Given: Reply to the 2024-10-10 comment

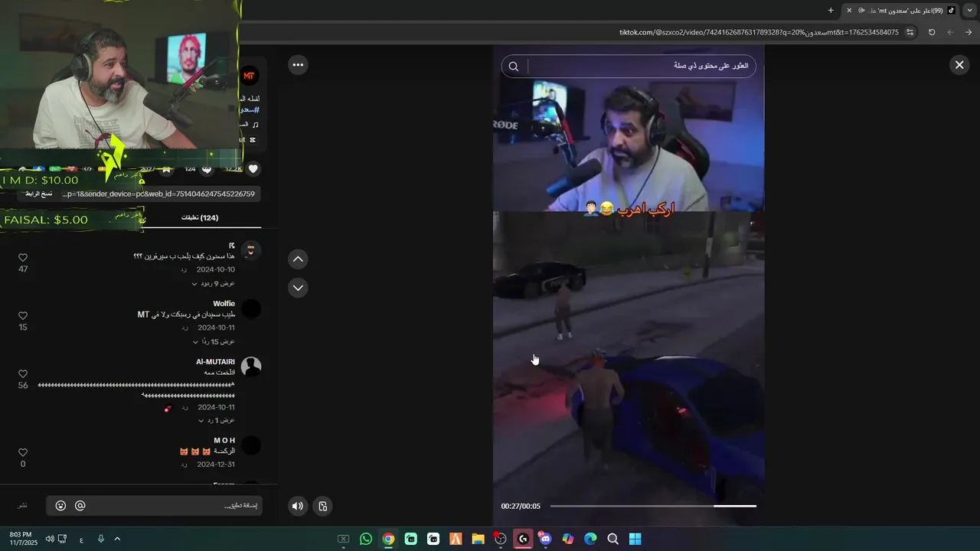Looking at the screenshot, I should coord(184,270).
